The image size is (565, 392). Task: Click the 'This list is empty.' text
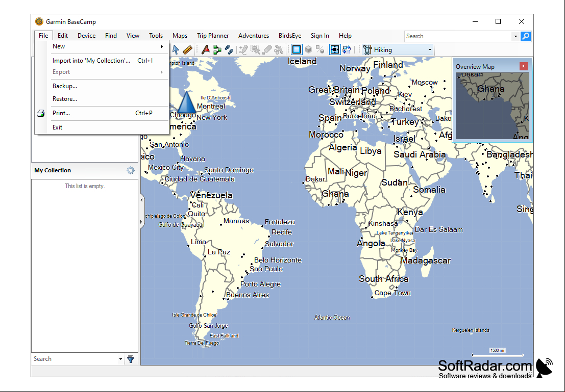click(x=85, y=186)
